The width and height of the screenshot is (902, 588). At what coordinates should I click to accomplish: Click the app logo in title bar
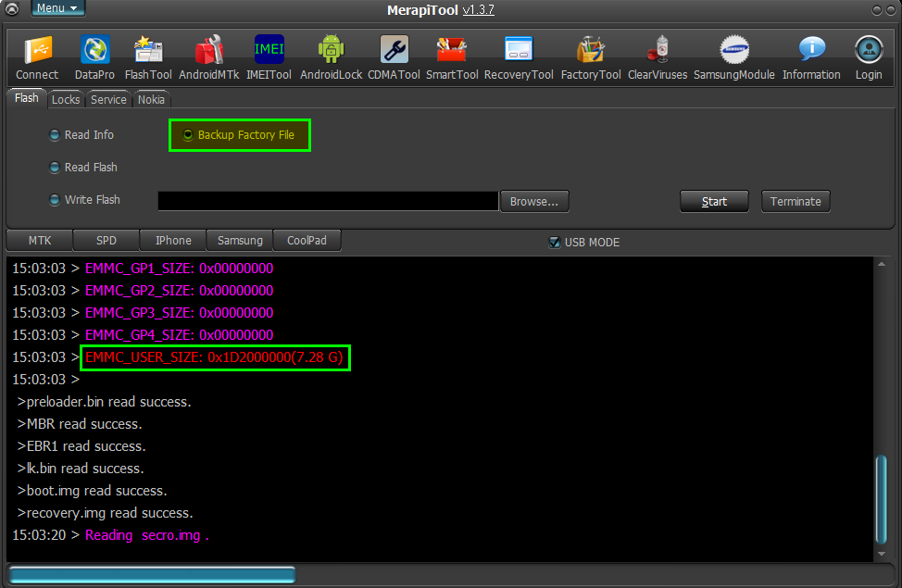click(11, 8)
